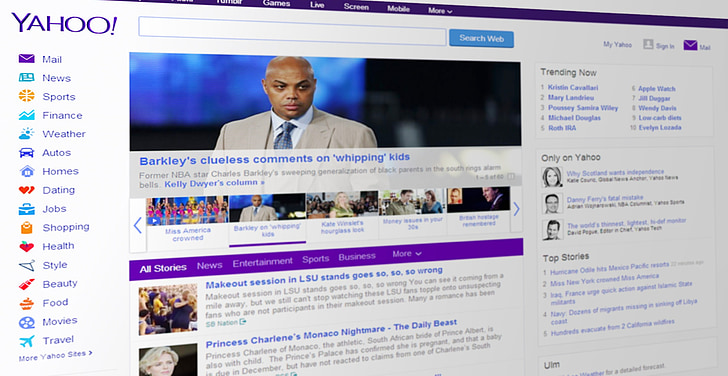Select the Miss America crowned thumbnail
Image resolution: width=728 pixels, height=376 pixels.
point(188,219)
